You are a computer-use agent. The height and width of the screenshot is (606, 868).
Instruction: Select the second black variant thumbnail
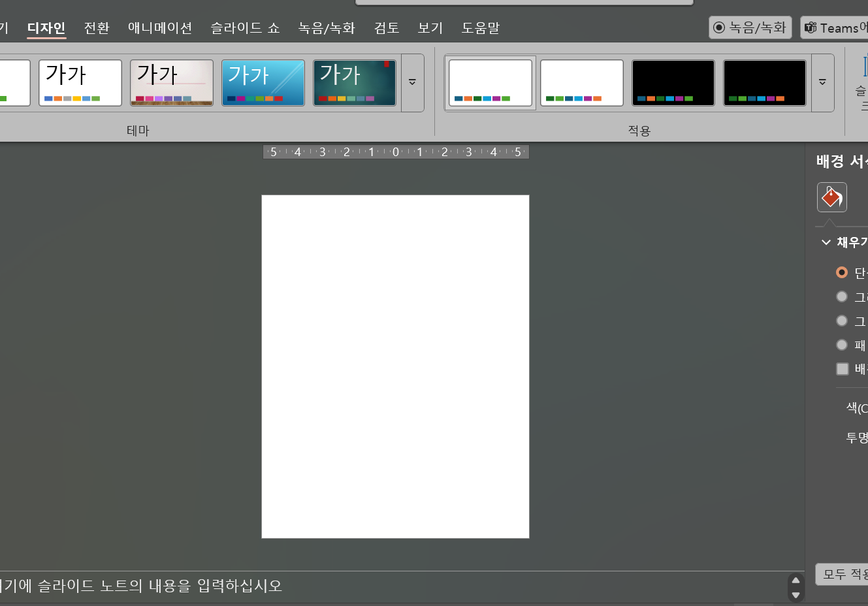(765, 83)
